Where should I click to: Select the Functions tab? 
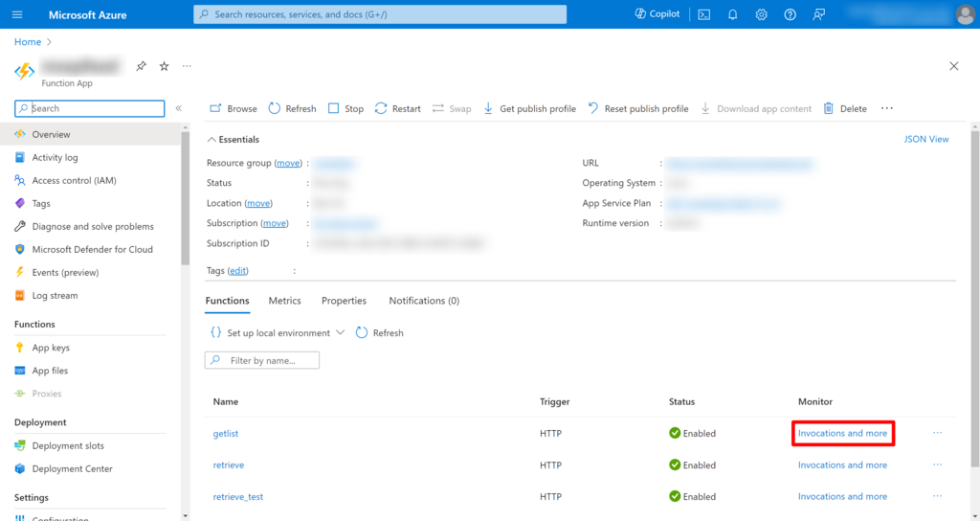click(227, 300)
